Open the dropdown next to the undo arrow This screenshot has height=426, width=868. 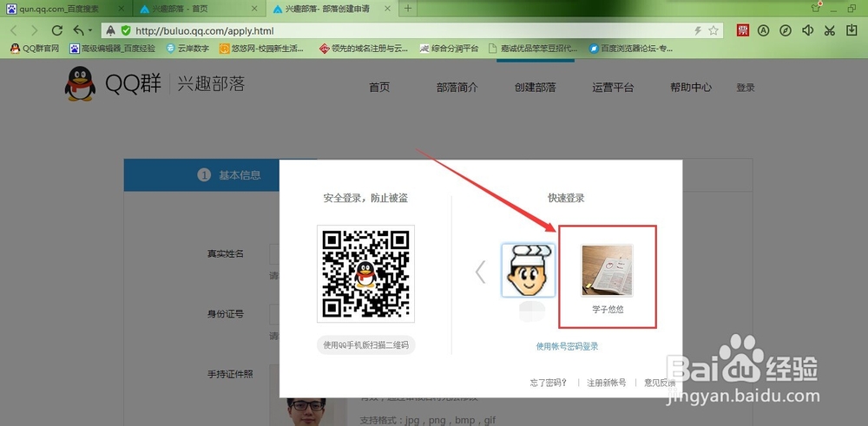coord(90,30)
